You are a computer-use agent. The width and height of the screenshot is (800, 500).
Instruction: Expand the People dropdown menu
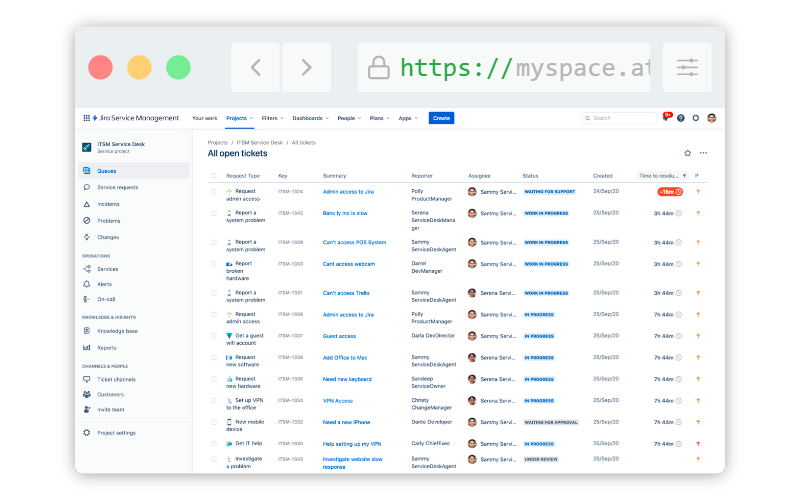tap(349, 118)
